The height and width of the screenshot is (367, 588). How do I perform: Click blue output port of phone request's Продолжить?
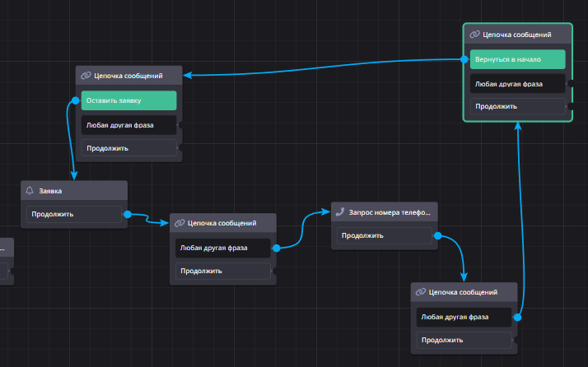(x=437, y=236)
